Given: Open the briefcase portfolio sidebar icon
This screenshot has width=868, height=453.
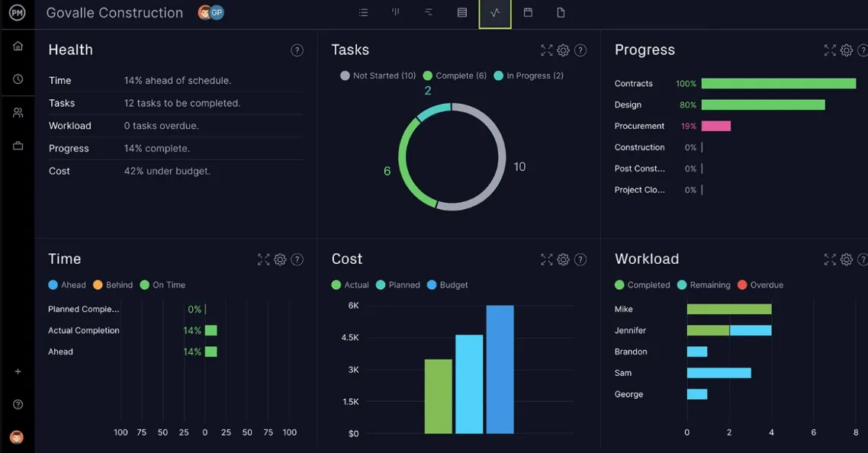Looking at the screenshot, I should coord(18,146).
